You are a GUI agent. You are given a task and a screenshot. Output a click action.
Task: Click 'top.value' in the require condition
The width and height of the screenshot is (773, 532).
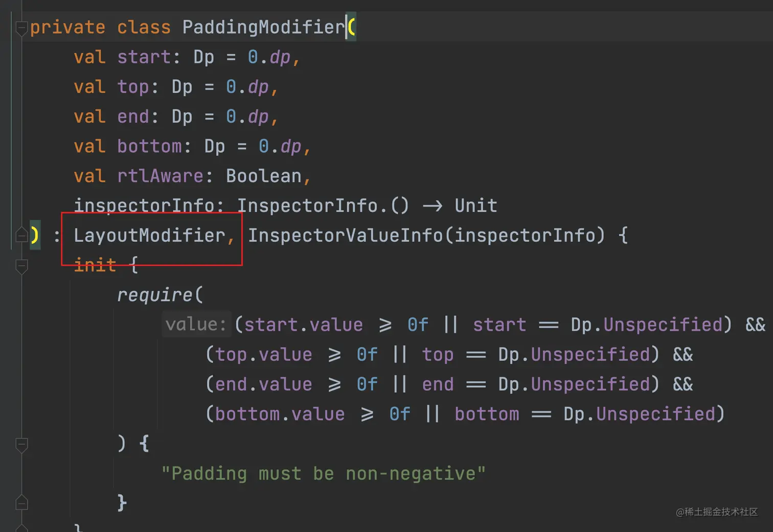264,354
